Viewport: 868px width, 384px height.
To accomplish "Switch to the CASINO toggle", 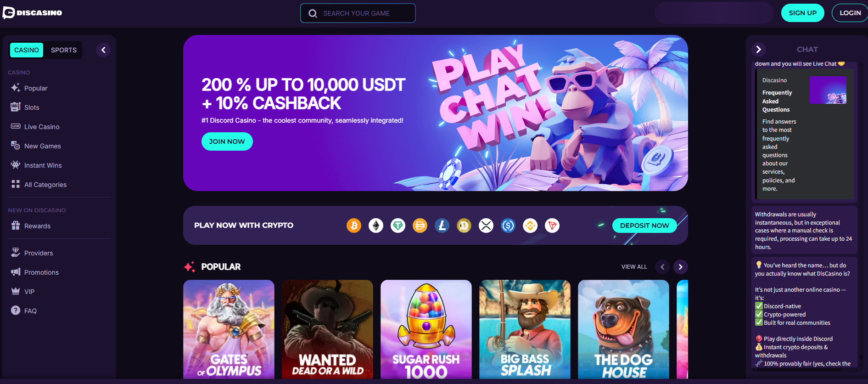I will click(27, 50).
